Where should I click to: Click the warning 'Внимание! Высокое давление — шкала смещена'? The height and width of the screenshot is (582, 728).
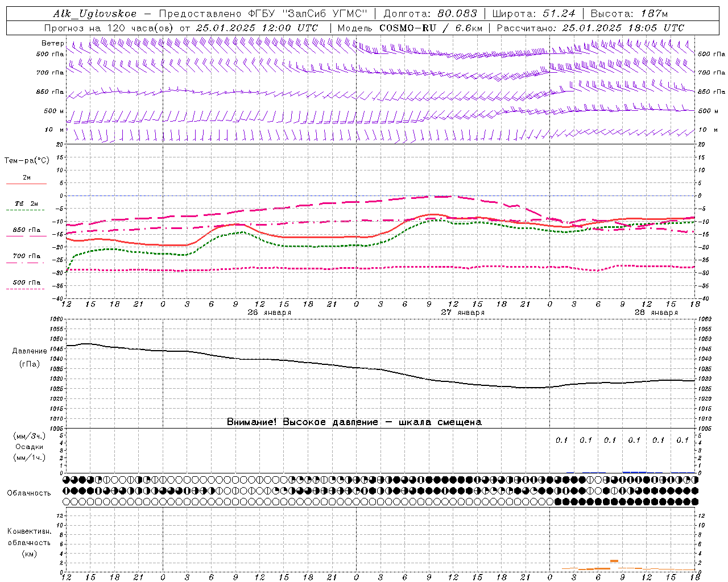point(354,422)
